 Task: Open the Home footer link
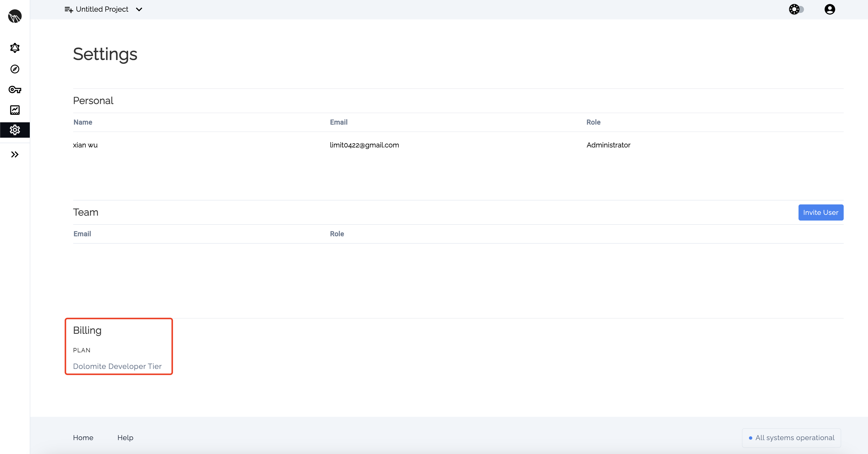[x=83, y=437]
